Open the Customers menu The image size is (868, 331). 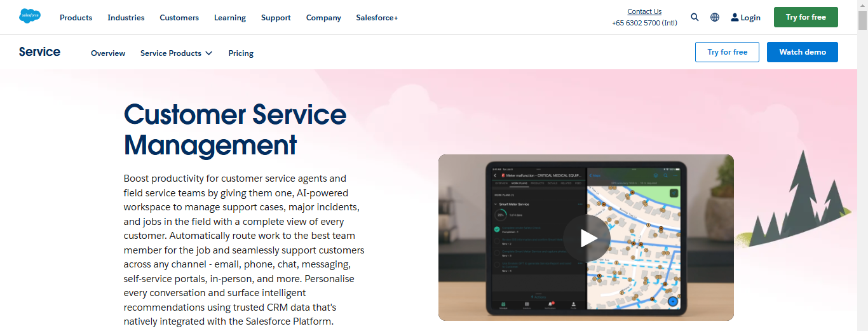[179, 18]
